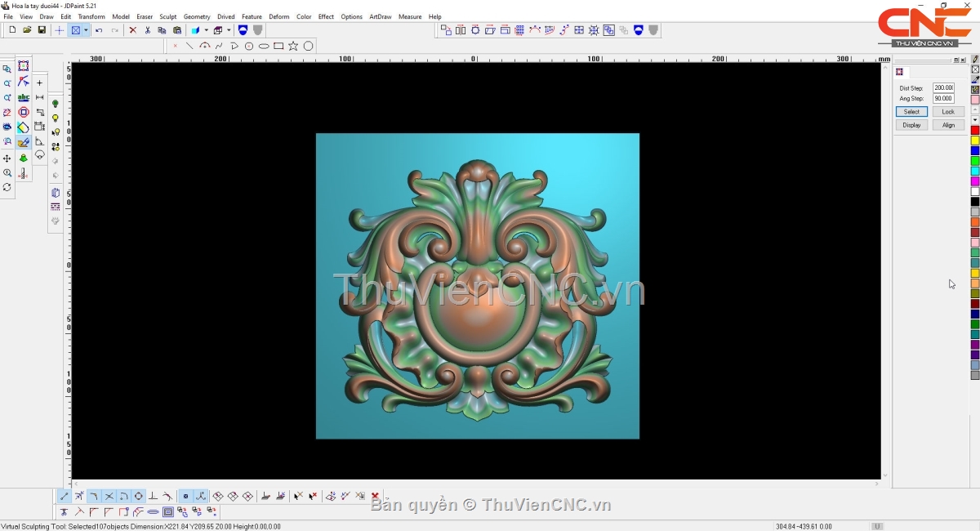The width and height of the screenshot is (980, 531).
Task: Toggle the endpoint snap button
Action: click(65, 496)
